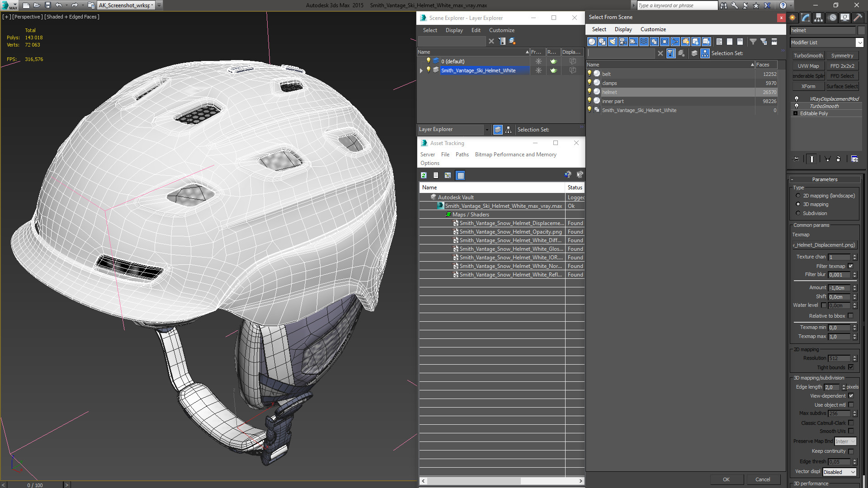Open the Motion command panel tab

pos(832,18)
